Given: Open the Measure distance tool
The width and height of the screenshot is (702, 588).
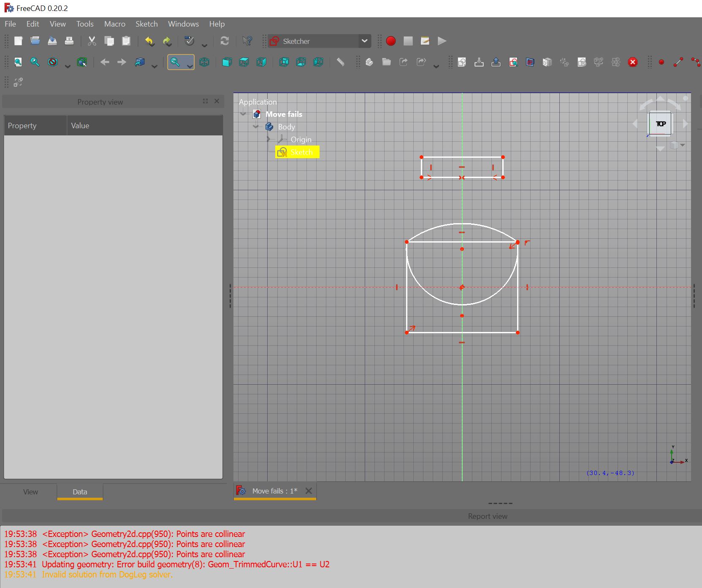Looking at the screenshot, I should [341, 62].
